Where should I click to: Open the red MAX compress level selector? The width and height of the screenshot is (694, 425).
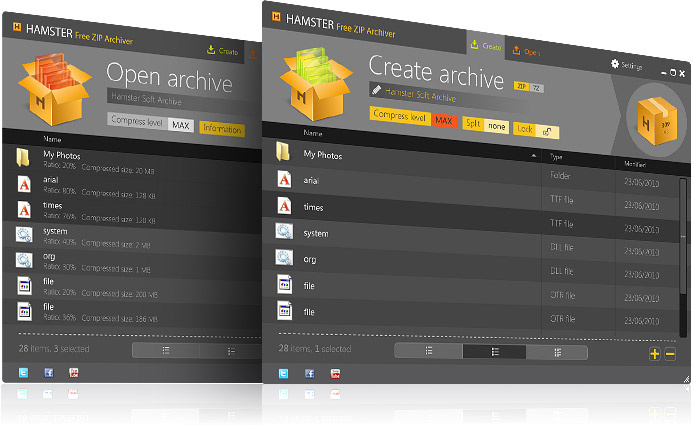point(443,120)
